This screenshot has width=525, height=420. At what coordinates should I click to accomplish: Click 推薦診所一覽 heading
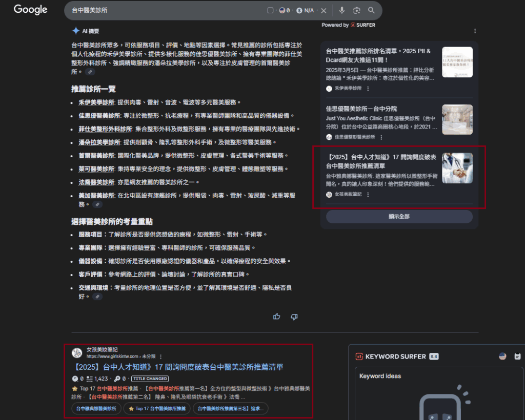click(93, 89)
